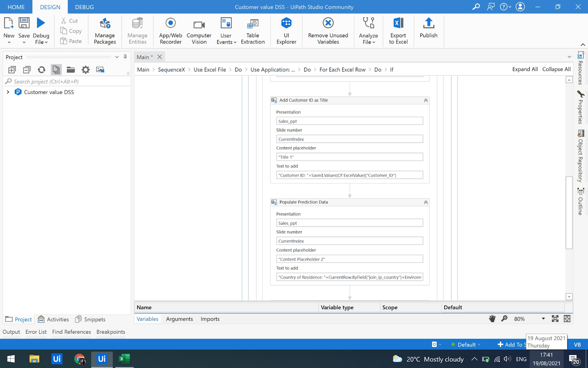This screenshot has width=588, height=368.
Task: Switch to HOME ribbon tab
Action: pyautogui.click(x=16, y=7)
